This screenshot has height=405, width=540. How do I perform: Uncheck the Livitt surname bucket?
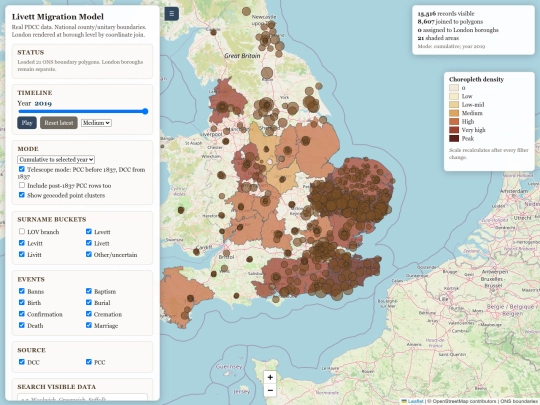[x=22, y=254]
